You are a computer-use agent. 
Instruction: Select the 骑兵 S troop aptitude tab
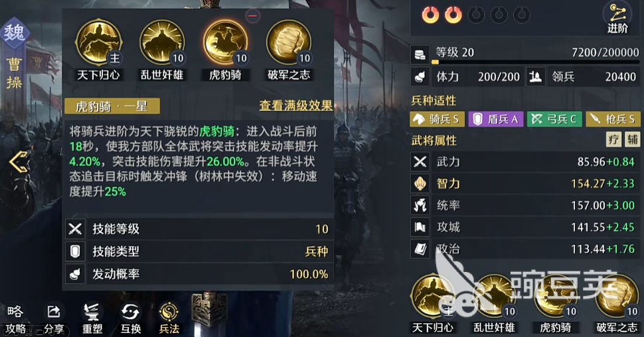[x=438, y=119]
